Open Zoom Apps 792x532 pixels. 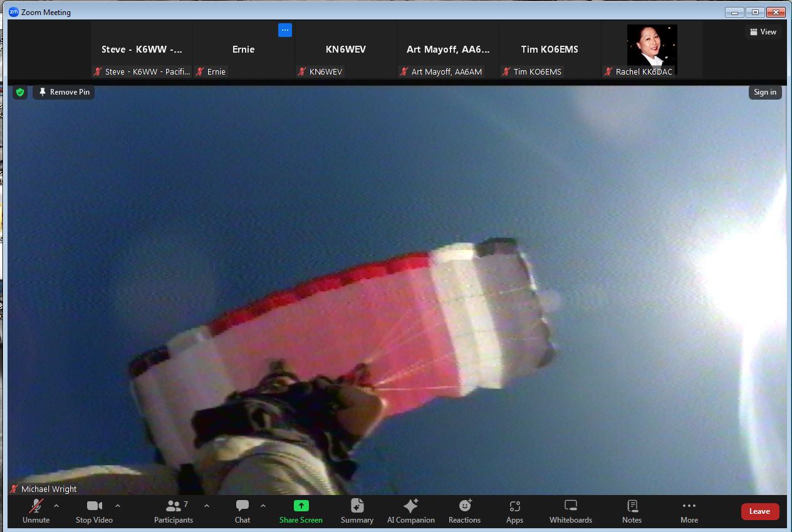(514, 511)
